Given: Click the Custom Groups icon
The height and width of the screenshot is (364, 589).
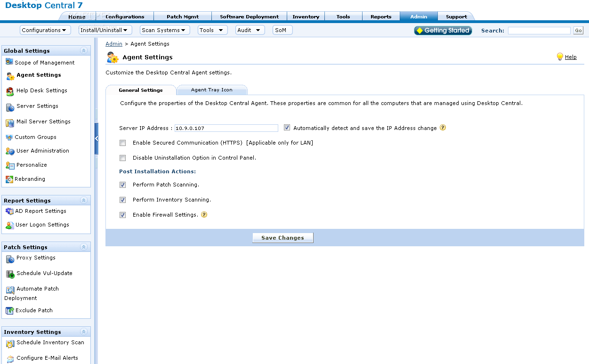Looking at the screenshot, I should pyautogui.click(x=9, y=138).
